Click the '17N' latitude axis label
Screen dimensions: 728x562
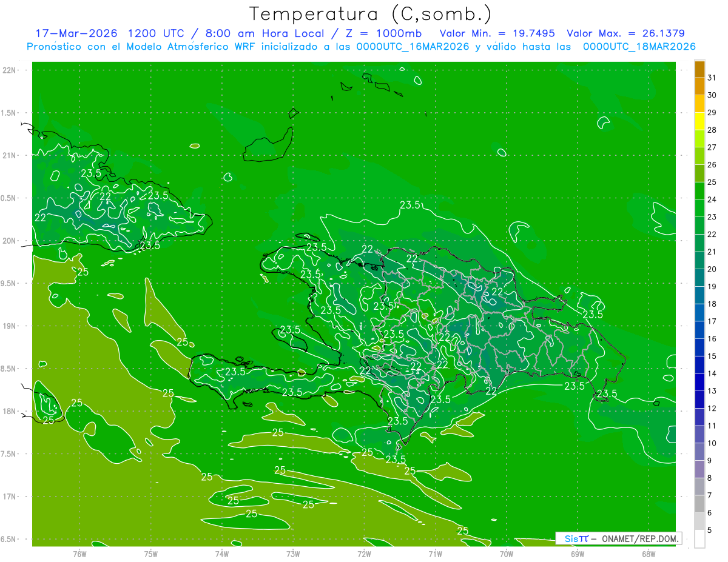point(10,497)
